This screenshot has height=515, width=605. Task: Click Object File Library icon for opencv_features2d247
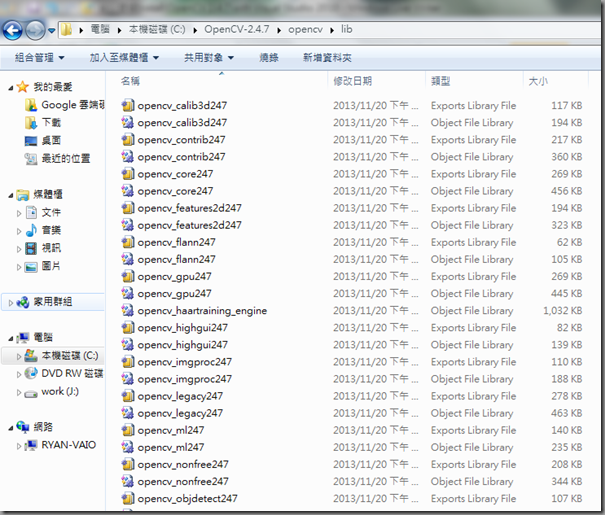pyautogui.click(x=128, y=225)
